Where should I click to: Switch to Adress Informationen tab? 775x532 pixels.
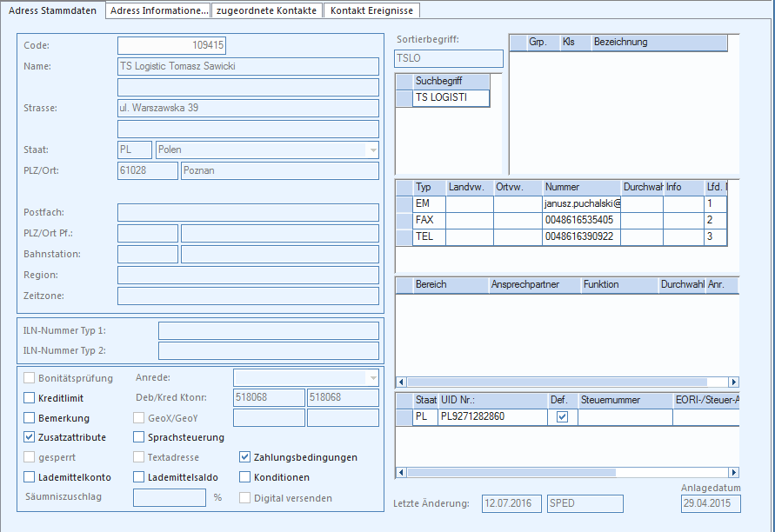pos(158,10)
